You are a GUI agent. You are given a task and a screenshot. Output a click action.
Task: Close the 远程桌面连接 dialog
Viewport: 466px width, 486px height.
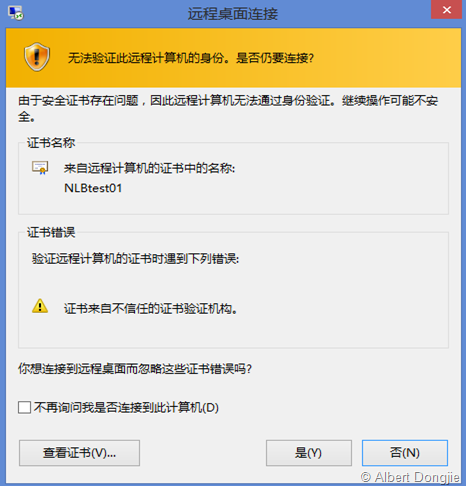447,10
